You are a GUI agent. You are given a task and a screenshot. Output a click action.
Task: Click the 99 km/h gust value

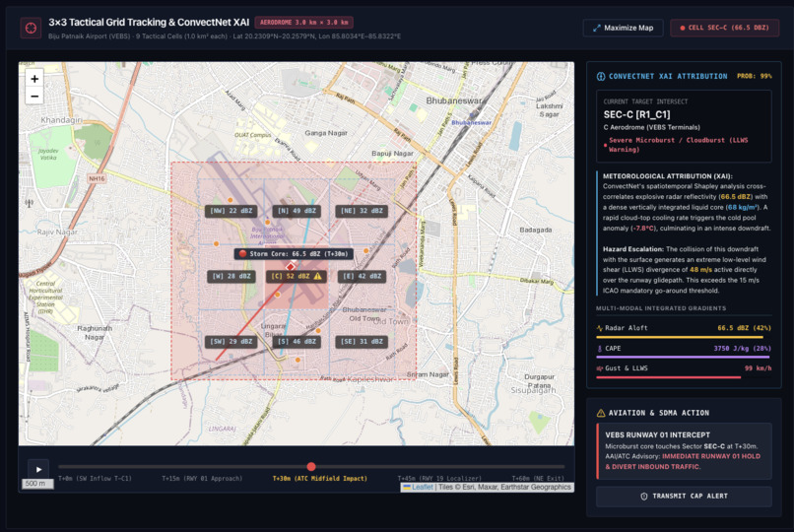pyautogui.click(x=759, y=368)
